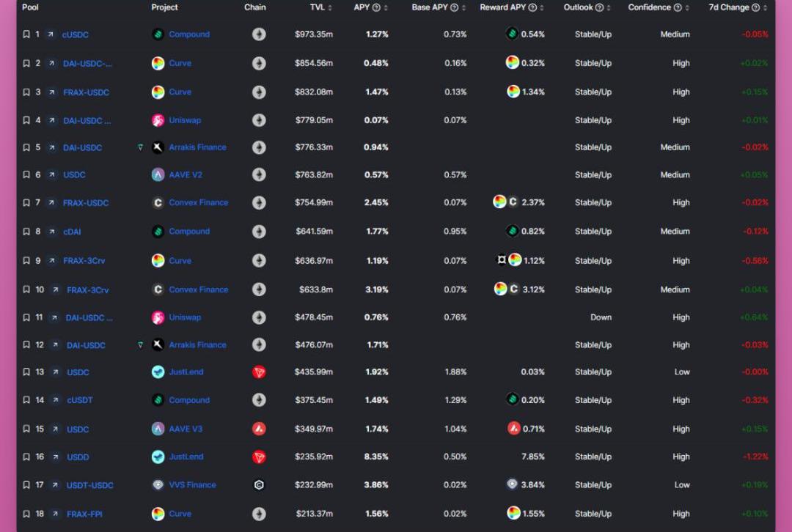Click the Tron chain icon in JustLend USDD row

pos(259,457)
